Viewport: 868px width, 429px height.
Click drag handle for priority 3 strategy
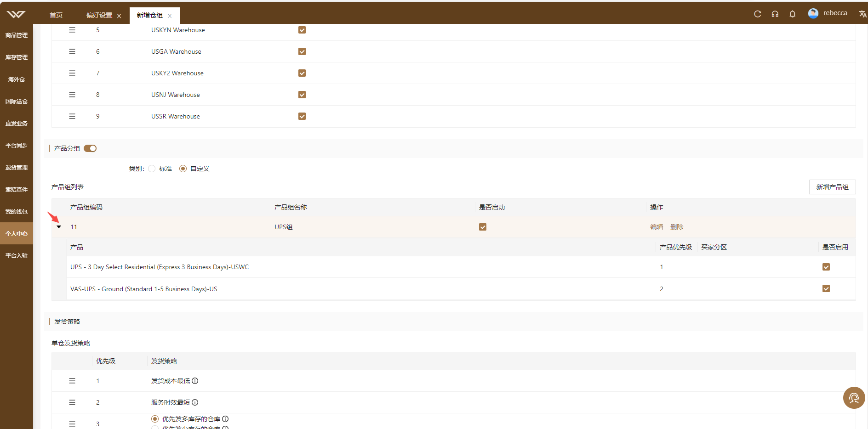72,424
